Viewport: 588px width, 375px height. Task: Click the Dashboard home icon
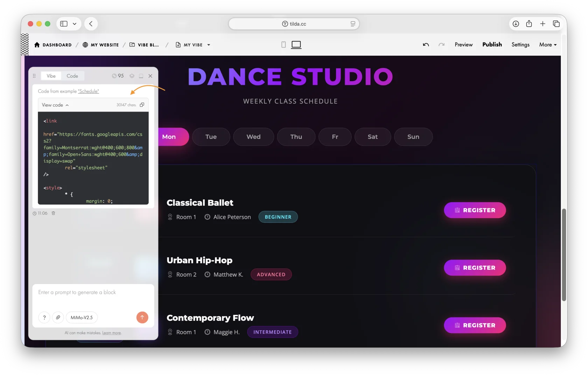click(x=37, y=45)
